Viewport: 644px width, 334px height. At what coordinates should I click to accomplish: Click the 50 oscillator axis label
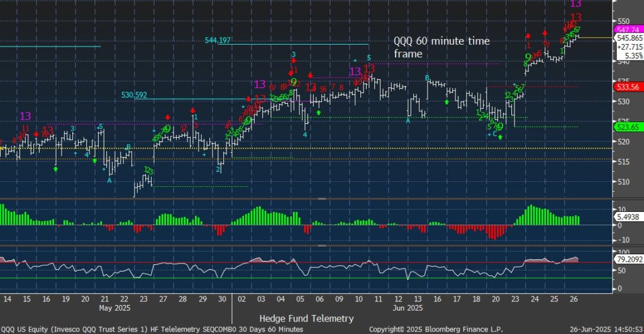coord(622,270)
